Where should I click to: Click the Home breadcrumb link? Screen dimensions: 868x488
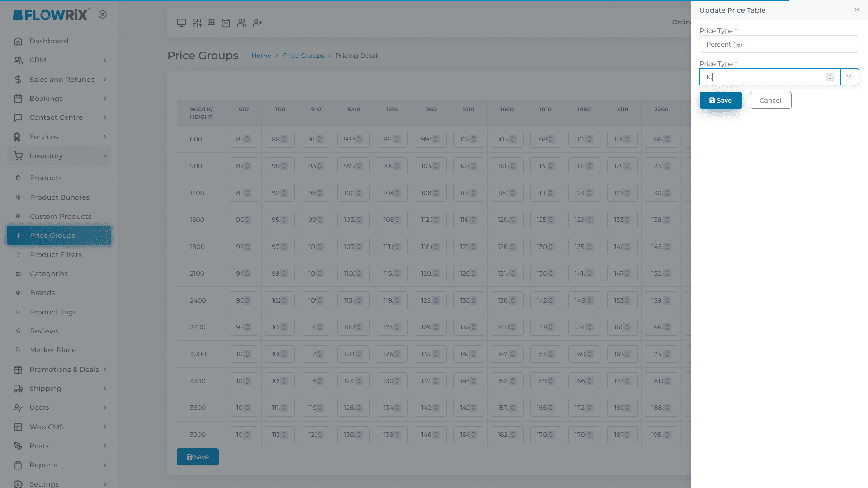click(261, 56)
